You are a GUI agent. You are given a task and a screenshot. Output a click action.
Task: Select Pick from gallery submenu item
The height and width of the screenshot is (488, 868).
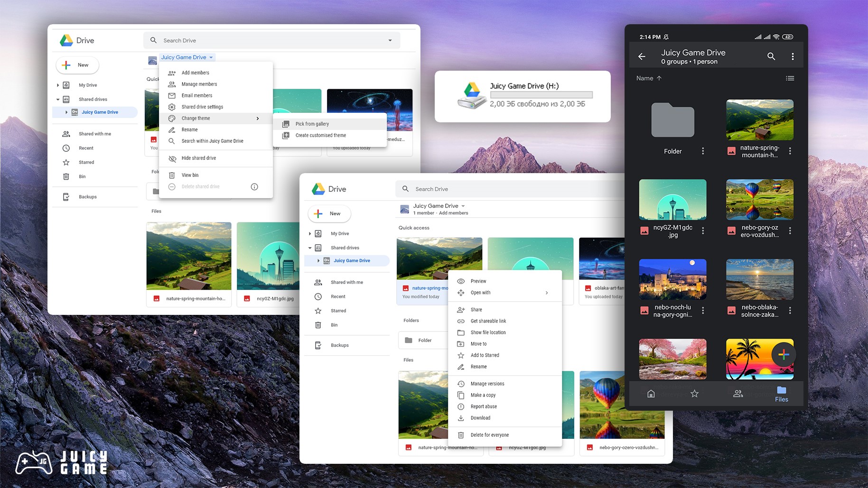(x=312, y=124)
